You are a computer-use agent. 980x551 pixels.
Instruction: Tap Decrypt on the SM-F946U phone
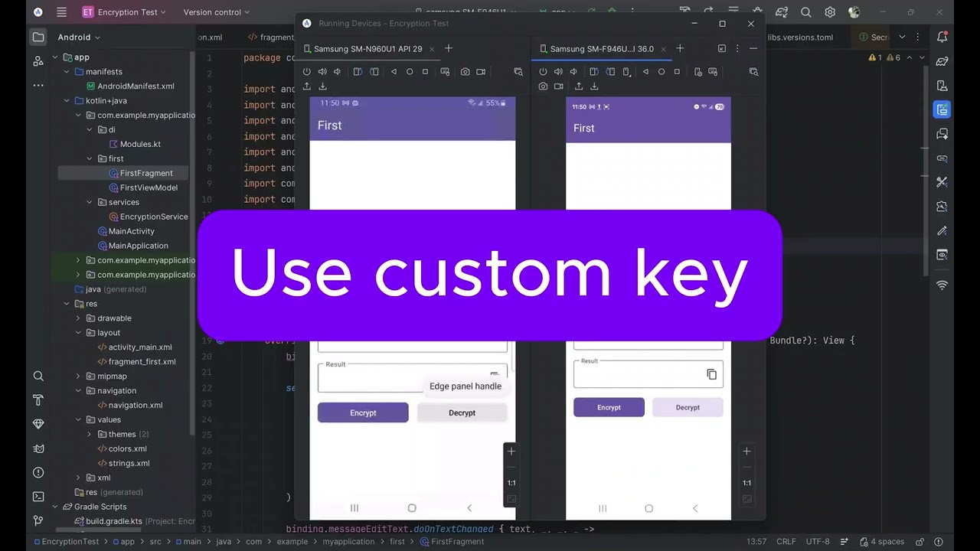point(688,407)
